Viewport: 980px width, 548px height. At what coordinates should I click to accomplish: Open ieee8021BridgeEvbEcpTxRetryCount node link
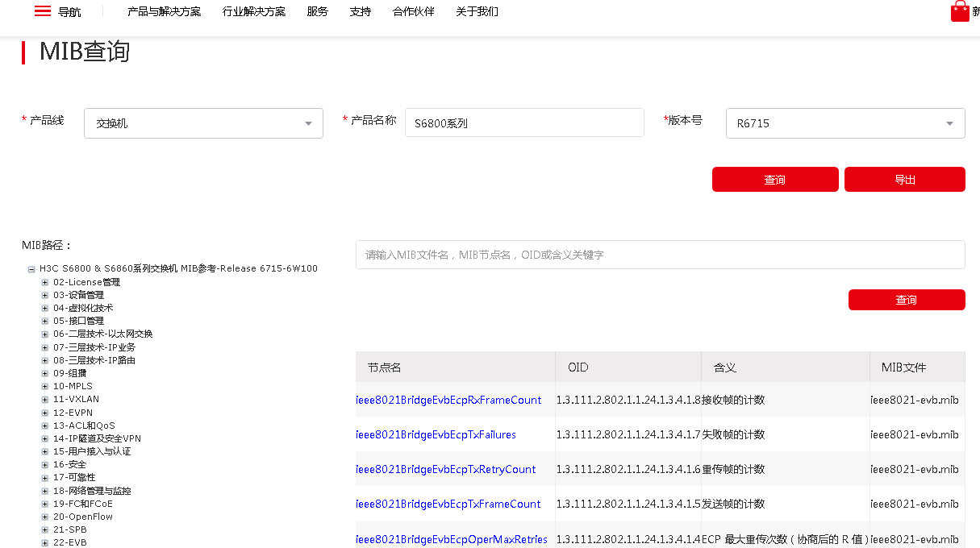point(446,469)
